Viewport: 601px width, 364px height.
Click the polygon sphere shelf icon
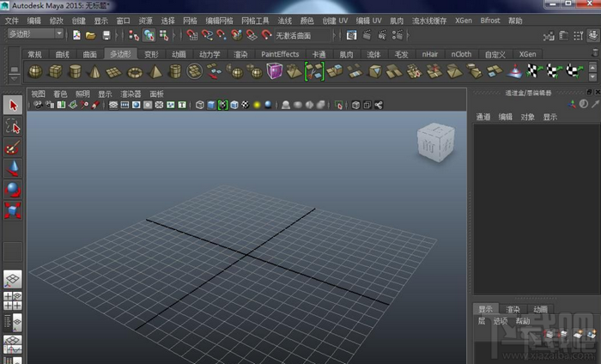[x=35, y=71]
